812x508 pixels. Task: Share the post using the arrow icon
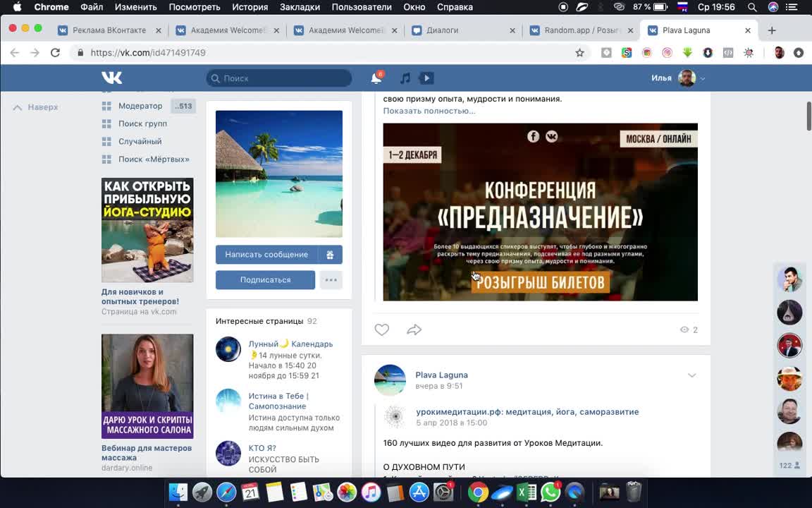[x=414, y=329]
